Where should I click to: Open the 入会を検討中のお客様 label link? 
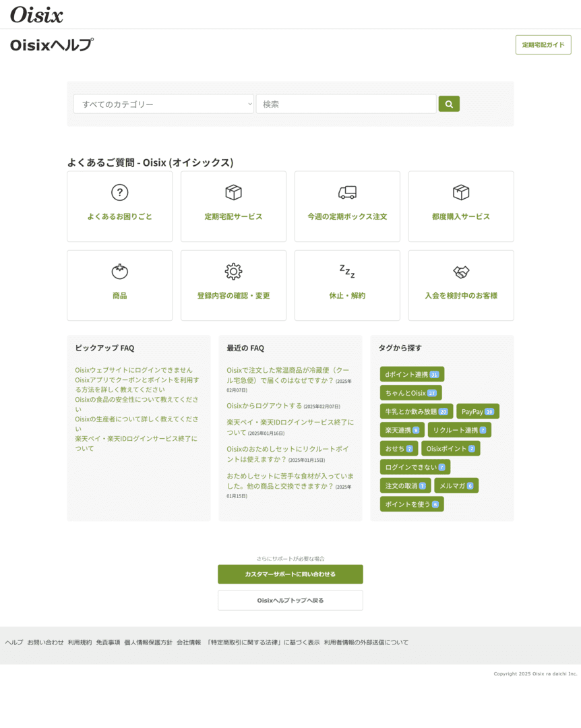point(461,295)
